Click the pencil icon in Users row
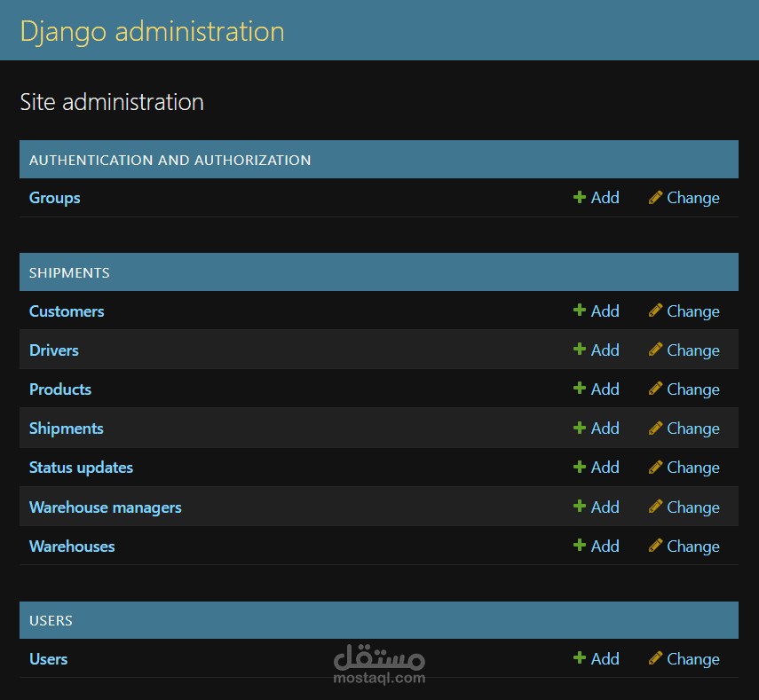Image resolution: width=759 pixels, height=700 pixels. 655,659
